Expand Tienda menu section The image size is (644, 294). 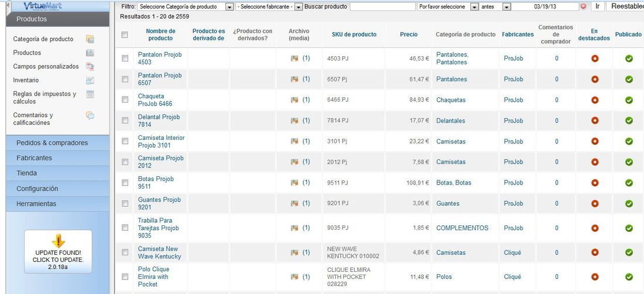point(58,173)
